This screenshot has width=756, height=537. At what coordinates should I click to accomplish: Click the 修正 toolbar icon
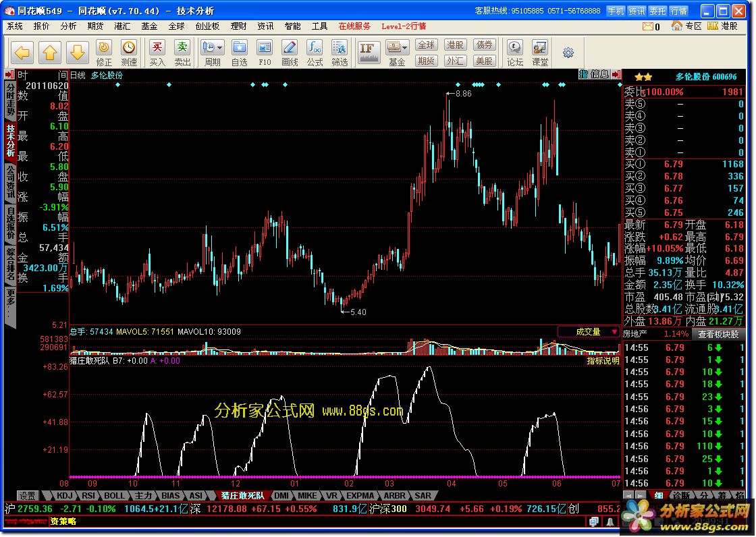point(104,53)
